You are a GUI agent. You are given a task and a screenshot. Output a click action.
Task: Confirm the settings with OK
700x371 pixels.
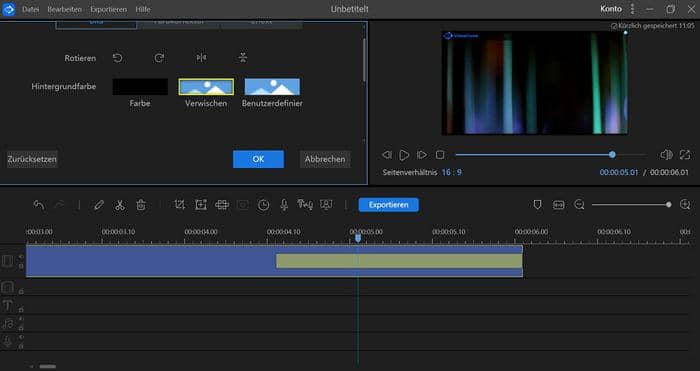tap(258, 159)
